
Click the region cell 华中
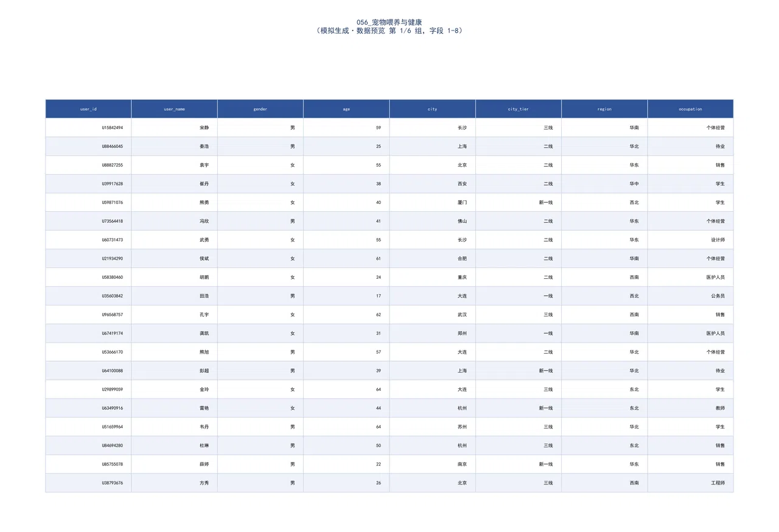604,184
